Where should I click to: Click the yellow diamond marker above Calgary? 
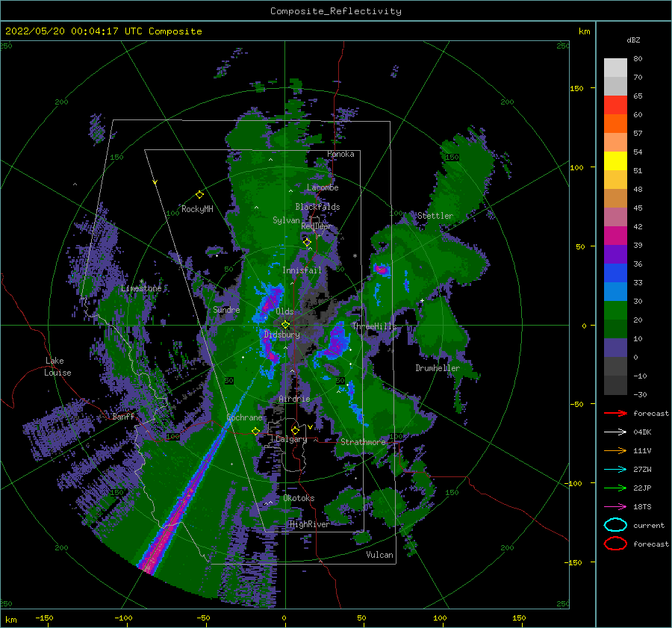pyautogui.click(x=295, y=430)
